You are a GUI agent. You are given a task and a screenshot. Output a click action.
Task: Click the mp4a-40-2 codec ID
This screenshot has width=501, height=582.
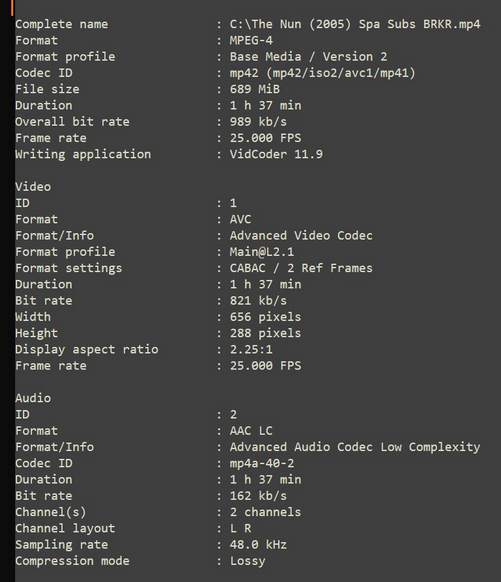coord(262,463)
